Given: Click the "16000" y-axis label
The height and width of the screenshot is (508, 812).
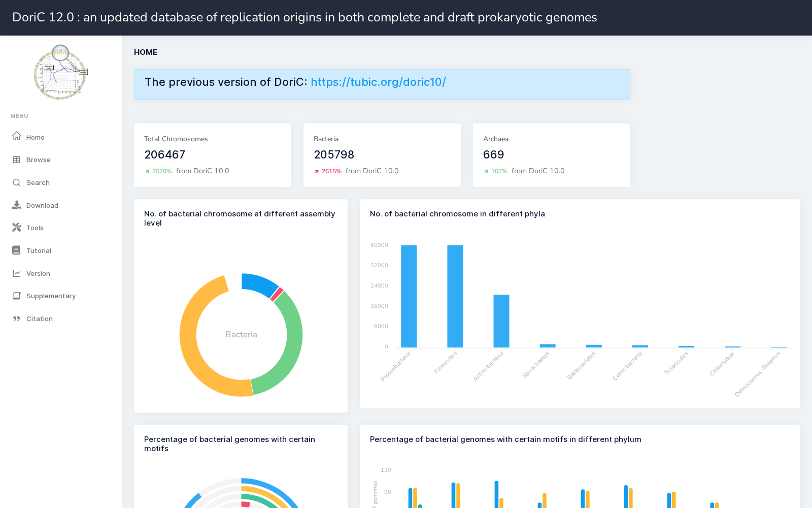Looking at the screenshot, I should (x=379, y=306).
